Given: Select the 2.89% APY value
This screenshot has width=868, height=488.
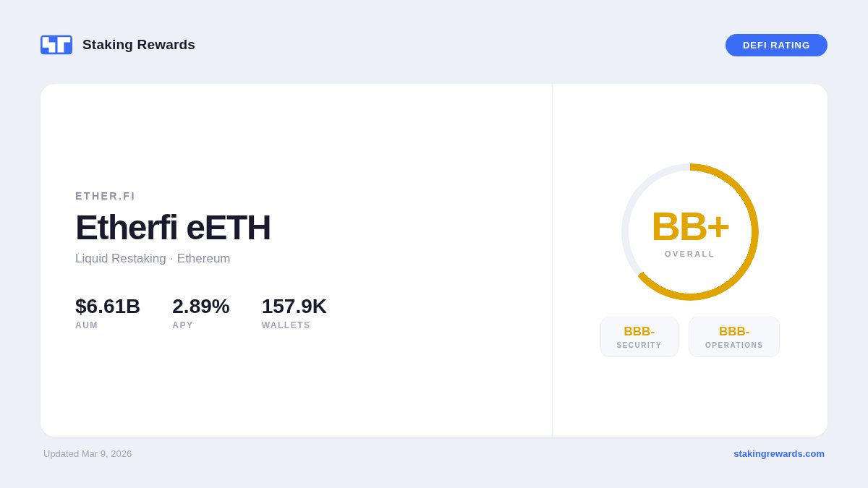Looking at the screenshot, I should [201, 307].
